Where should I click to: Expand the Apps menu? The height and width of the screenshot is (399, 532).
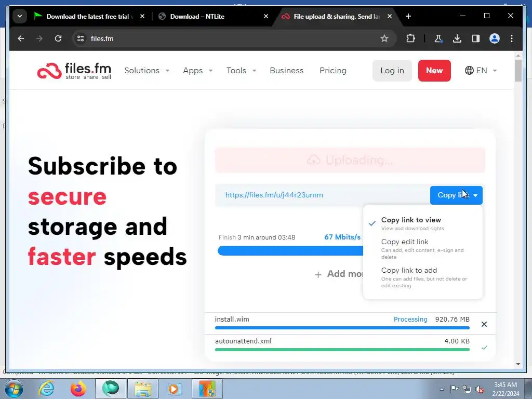pos(197,71)
